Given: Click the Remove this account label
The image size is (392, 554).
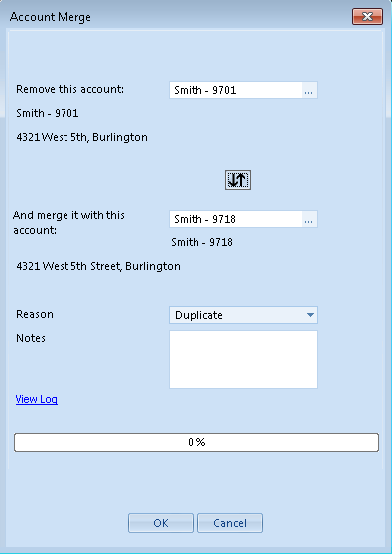Looking at the screenshot, I should click(x=69, y=89).
